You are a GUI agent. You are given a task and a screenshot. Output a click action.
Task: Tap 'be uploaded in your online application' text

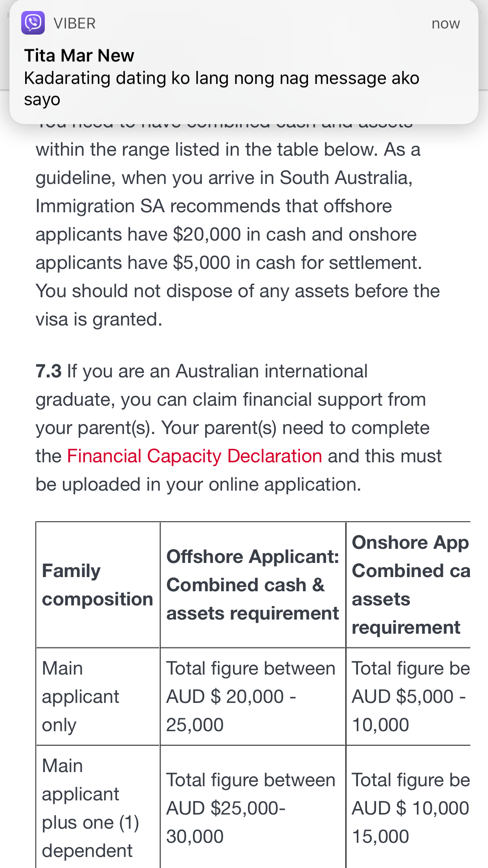[198, 485]
